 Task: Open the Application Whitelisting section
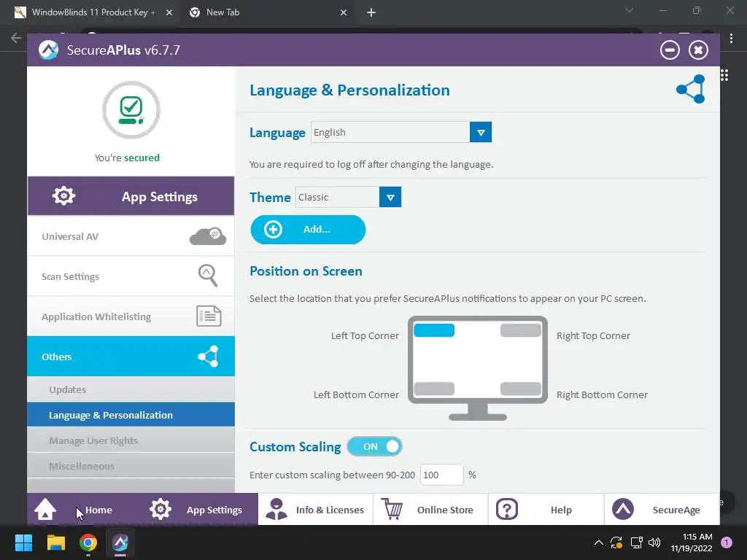(x=131, y=316)
